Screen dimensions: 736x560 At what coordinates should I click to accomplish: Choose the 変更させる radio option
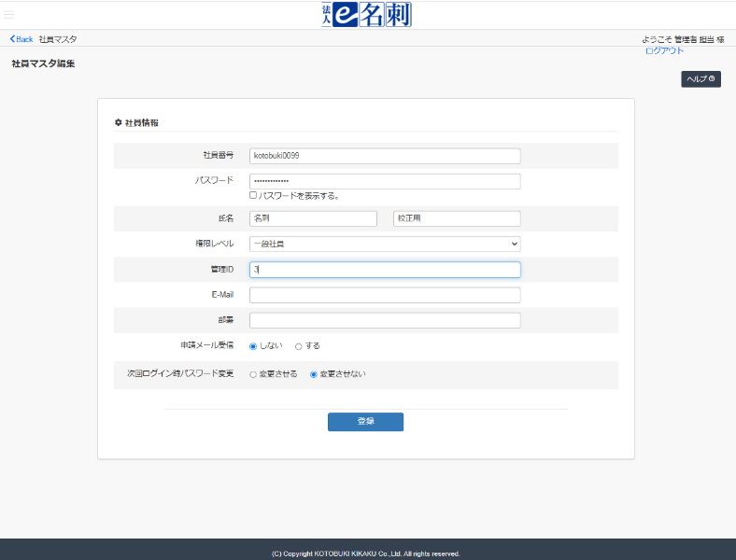coord(253,374)
